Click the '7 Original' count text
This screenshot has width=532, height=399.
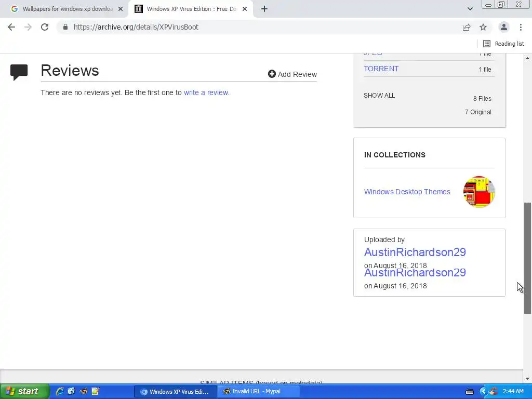click(478, 112)
